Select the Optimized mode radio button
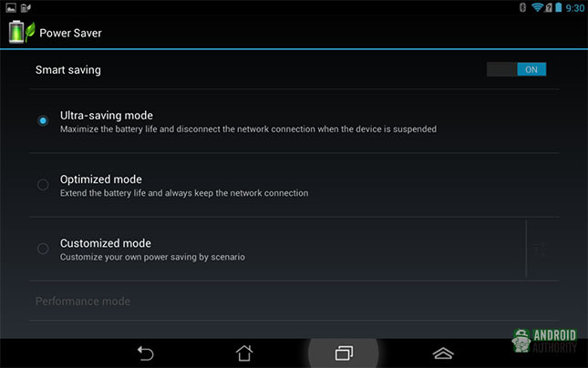The width and height of the screenshot is (588, 368). tap(43, 184)
